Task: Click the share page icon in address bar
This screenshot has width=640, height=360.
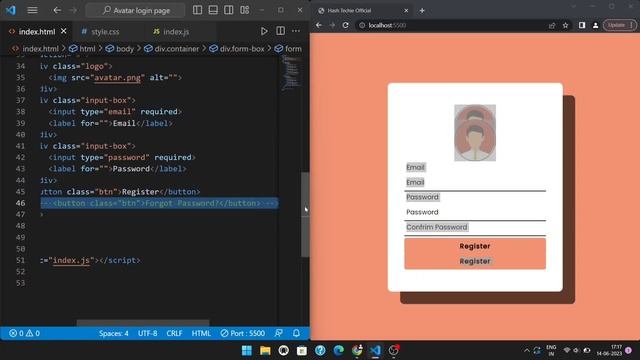Action: (552, 25)
